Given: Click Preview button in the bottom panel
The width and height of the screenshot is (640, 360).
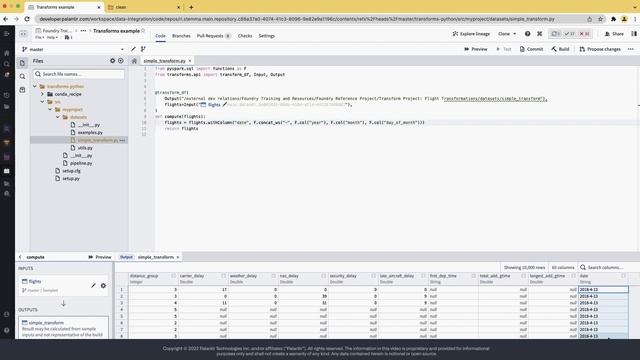Looking at the screenshot, I should click(x=100, y=257).
